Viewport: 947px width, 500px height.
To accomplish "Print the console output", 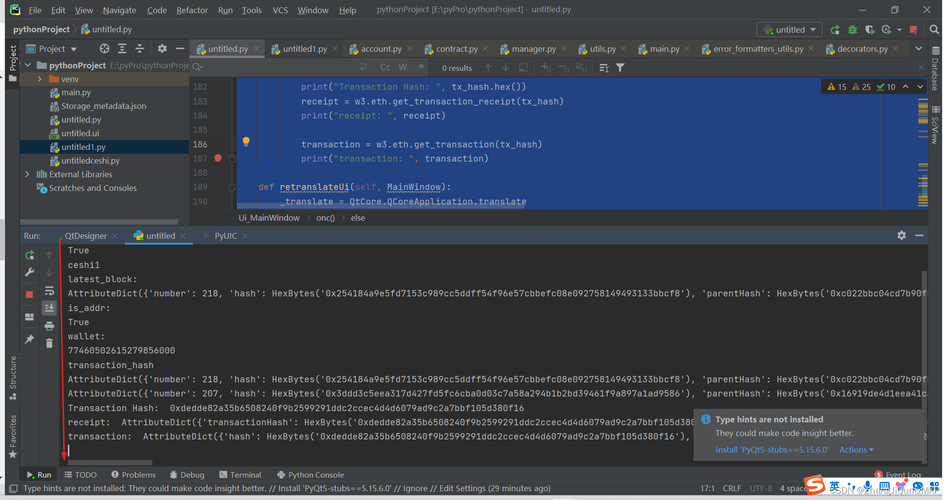I will (50, 326).
